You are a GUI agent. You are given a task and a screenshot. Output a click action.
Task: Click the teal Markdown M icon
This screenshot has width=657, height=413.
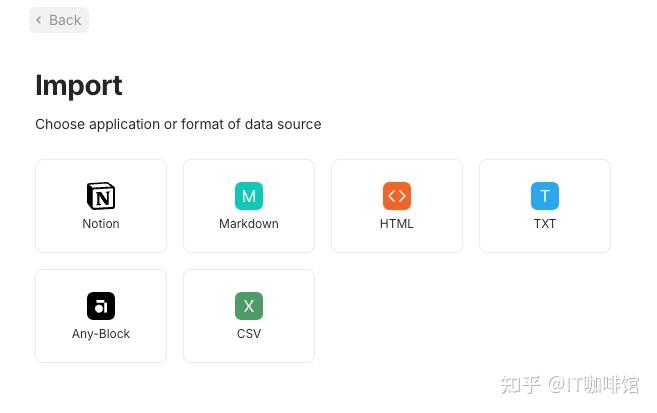click(249, 196)
